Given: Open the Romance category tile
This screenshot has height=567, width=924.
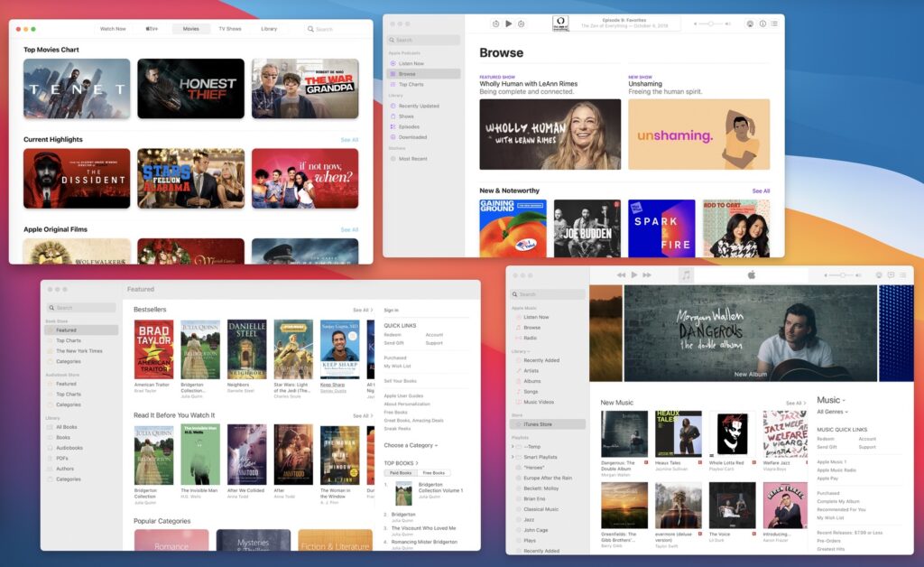Looking at the screenshot, I should pos(171,541).
